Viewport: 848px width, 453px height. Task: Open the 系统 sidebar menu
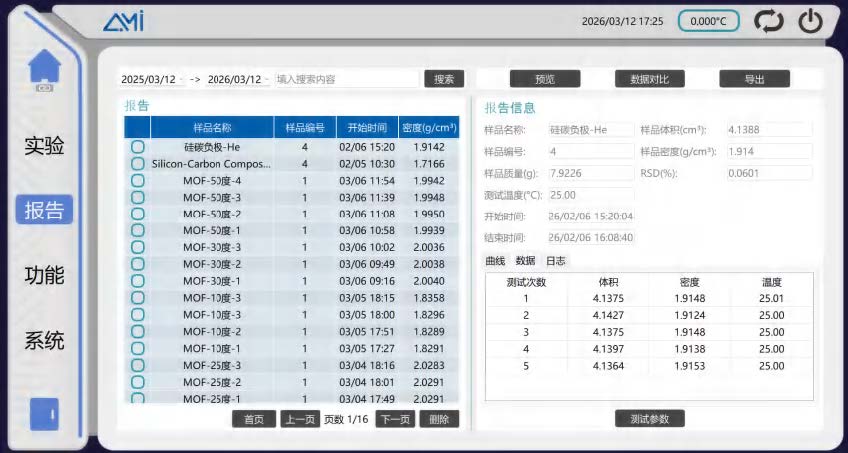[44, 341]
